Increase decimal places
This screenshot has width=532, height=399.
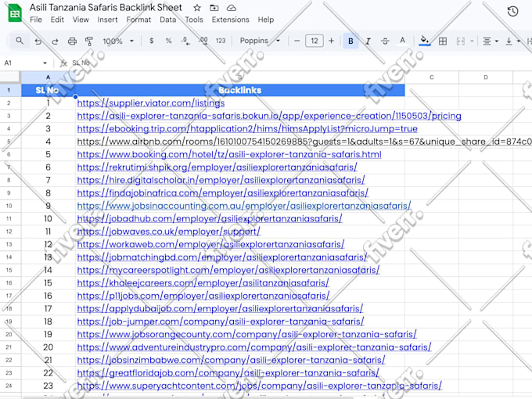point(203,41)
